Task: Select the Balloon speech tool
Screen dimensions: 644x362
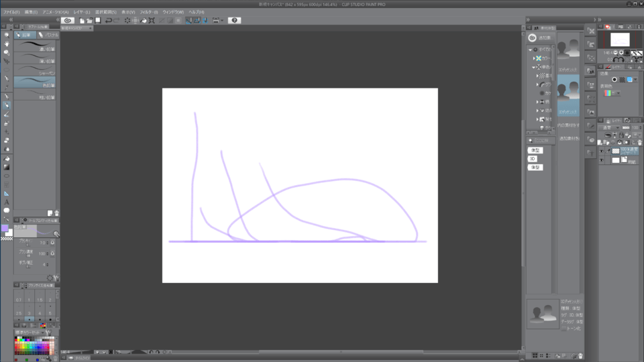Action: pos(7,210)
